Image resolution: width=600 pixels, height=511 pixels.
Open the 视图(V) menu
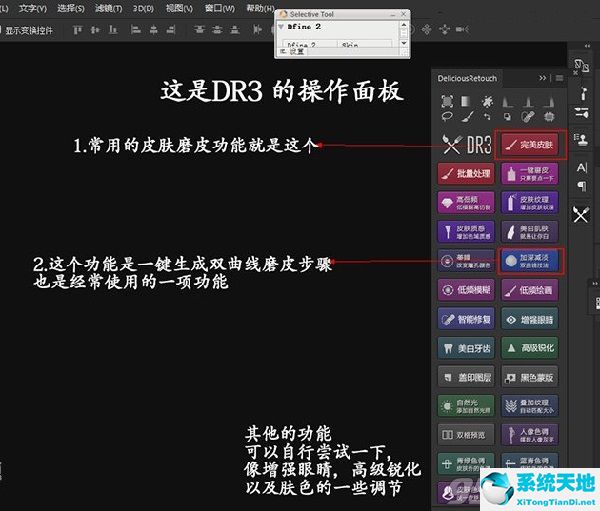(x=179, y=8)
